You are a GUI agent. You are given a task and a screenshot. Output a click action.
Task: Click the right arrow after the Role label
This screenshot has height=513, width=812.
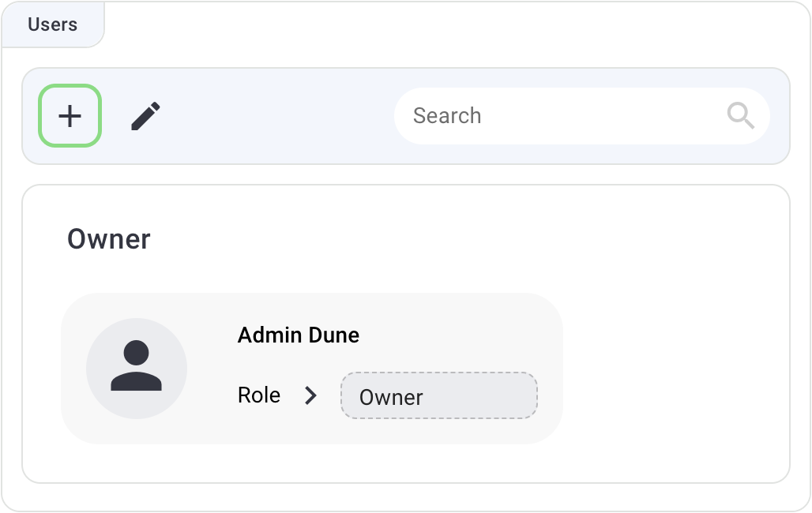pos(311,395)
